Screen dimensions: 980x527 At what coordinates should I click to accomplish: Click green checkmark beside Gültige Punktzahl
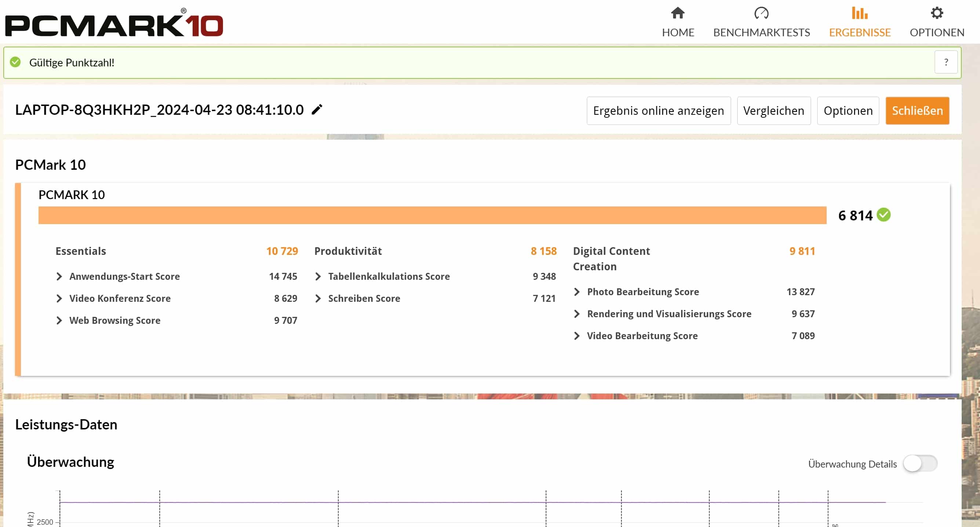pos(15,62)
